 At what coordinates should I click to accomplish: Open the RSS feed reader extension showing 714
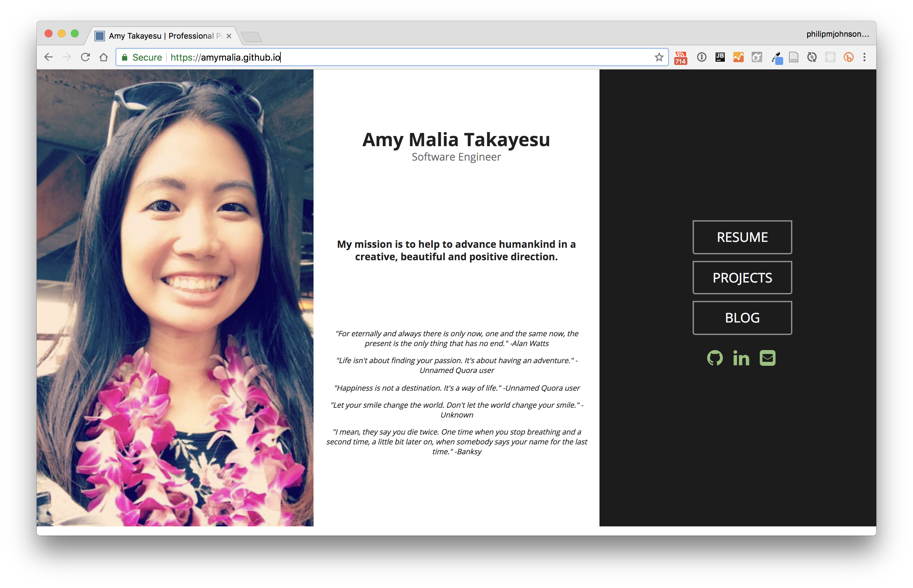click(681, 57)
